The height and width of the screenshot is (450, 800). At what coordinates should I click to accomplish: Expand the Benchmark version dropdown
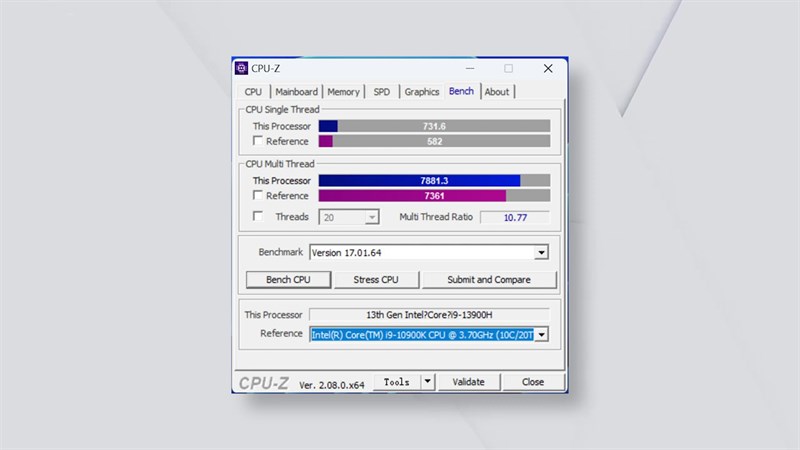coord(541,253)
